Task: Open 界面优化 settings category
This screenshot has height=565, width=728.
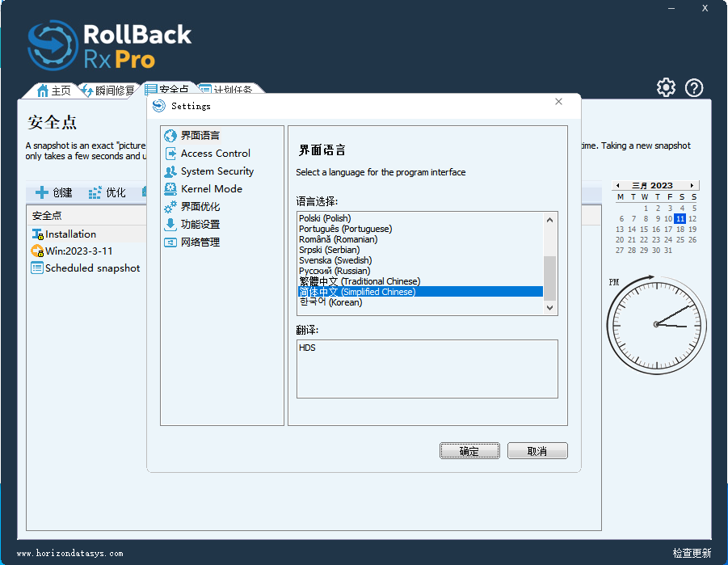Action: [x=200, y=207]
